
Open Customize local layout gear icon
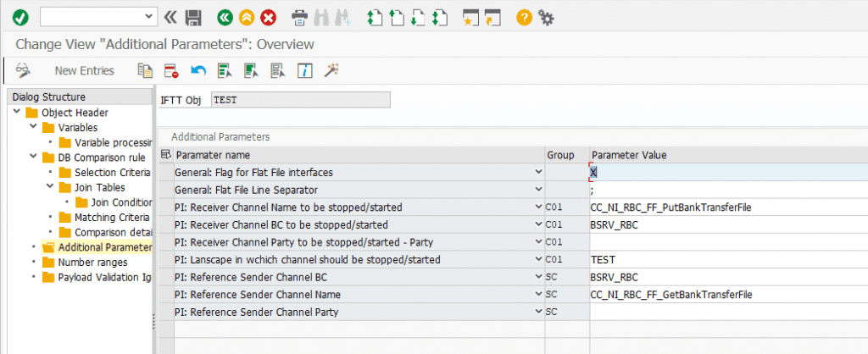point(547,18)
